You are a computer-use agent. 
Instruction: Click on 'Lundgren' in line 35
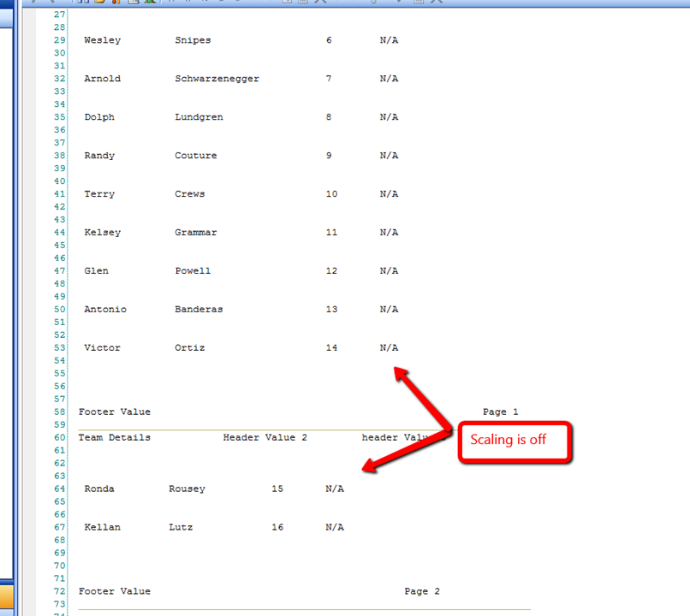(x=199, y=117)
